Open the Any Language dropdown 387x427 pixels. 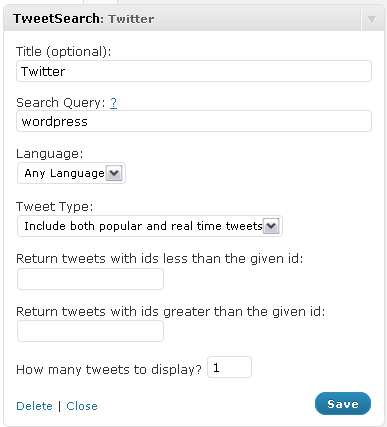coord(71,173)
